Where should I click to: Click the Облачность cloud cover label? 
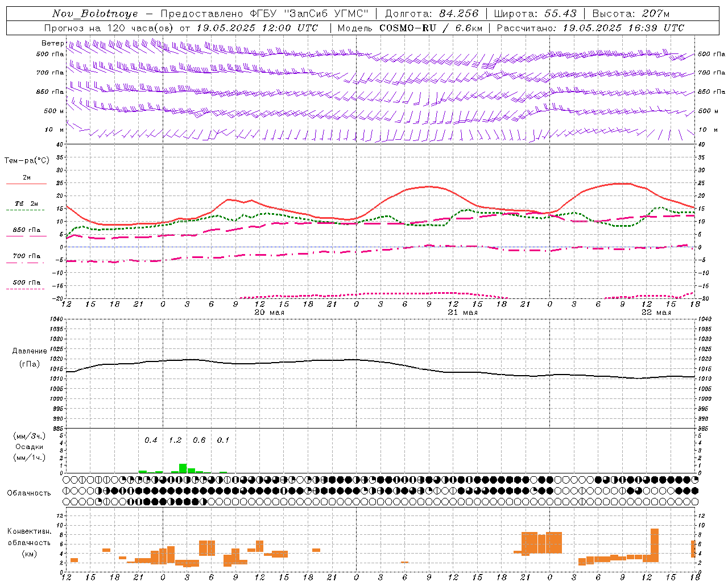click(29, 493)
